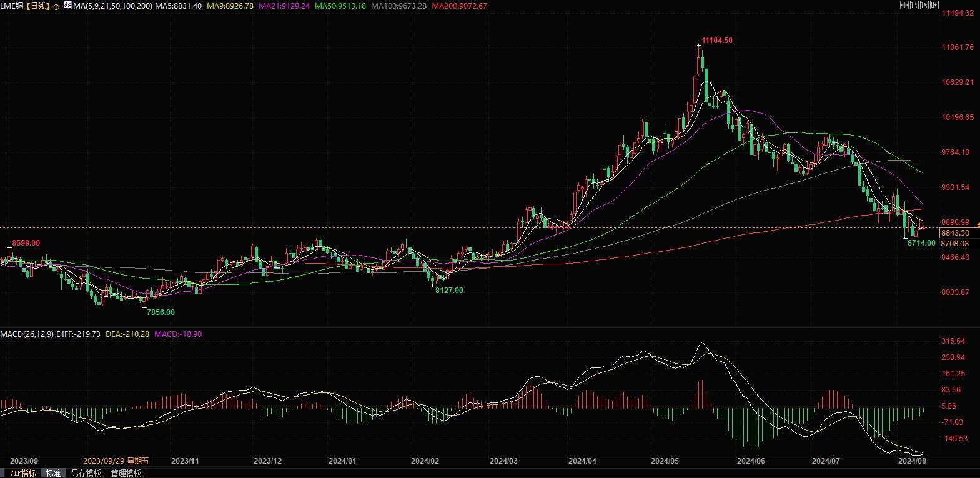Click the DEA:-210.28 readout
Image resolution: width=980 pixels, height=478 pixels.
click(127, 334)
